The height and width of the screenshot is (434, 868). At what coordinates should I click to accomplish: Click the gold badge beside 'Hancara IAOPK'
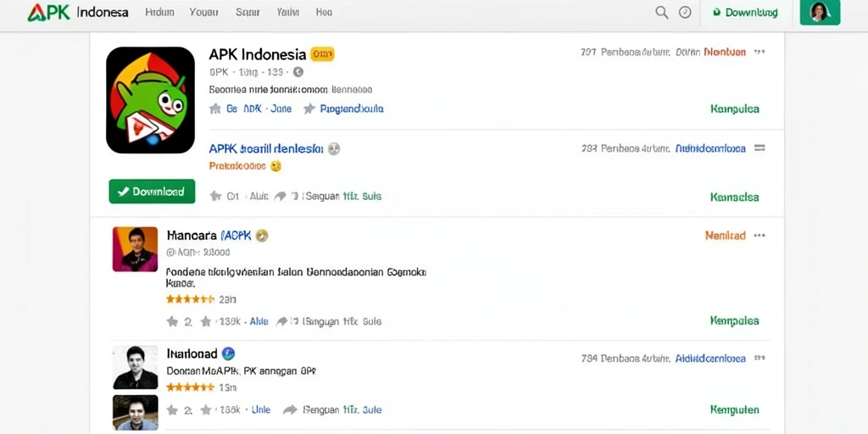(x=262, y=236)
